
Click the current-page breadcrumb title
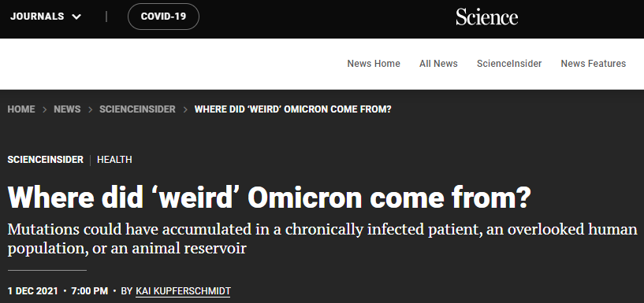pyautogui.click(x=293, y=109)
